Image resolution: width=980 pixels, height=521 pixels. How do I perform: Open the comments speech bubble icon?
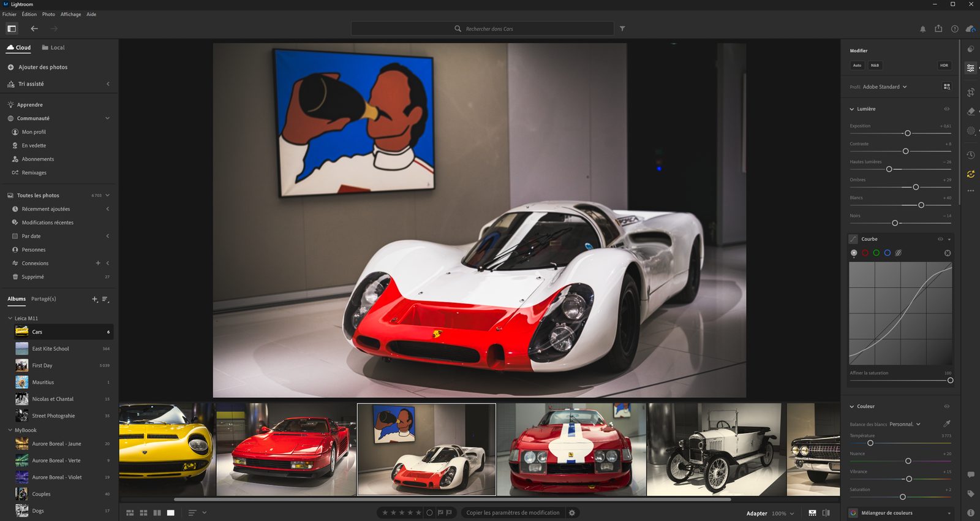click(x=971, y=475)
